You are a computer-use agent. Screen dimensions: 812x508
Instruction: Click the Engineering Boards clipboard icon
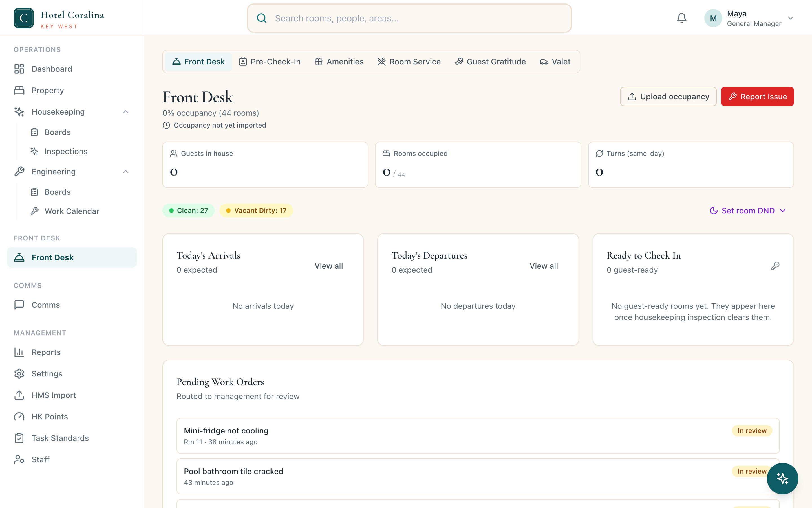pyautogui.click(x=35, y=192)
